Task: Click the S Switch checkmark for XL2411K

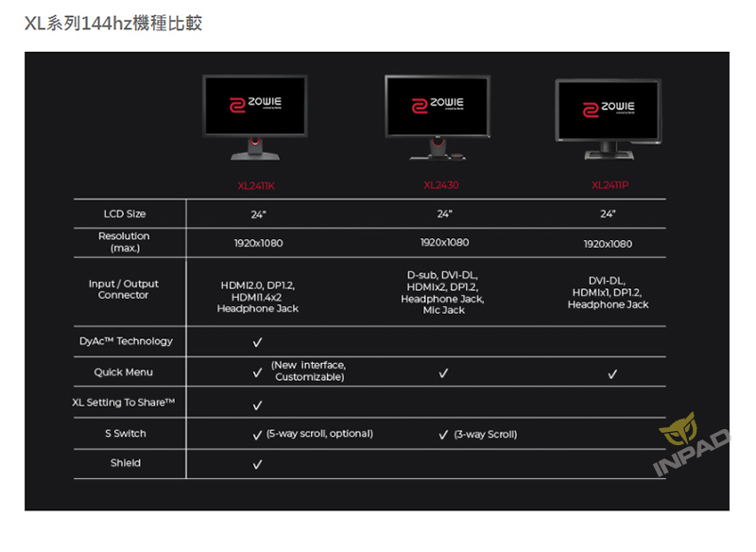Action: pyautogui.click(x=257, y=436)
